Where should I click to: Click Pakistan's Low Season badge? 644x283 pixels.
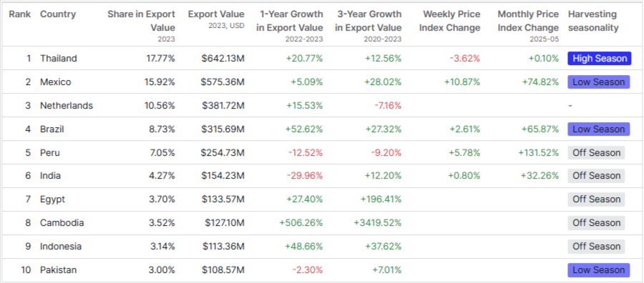point(599,270)
